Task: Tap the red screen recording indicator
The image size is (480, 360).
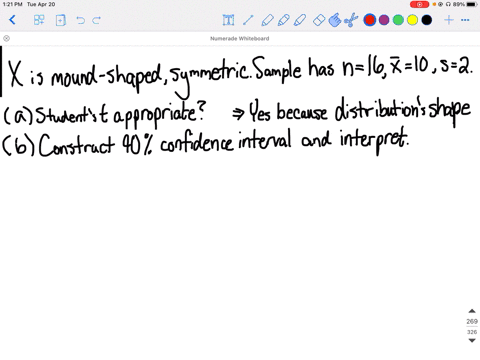Action: coord(419,4)
